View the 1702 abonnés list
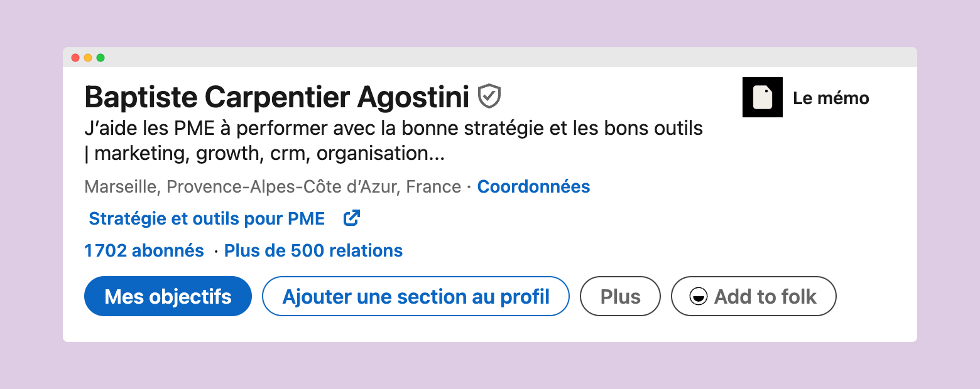Screen dimensions: 980x389 pyautogui.click(x=144, y=251)
